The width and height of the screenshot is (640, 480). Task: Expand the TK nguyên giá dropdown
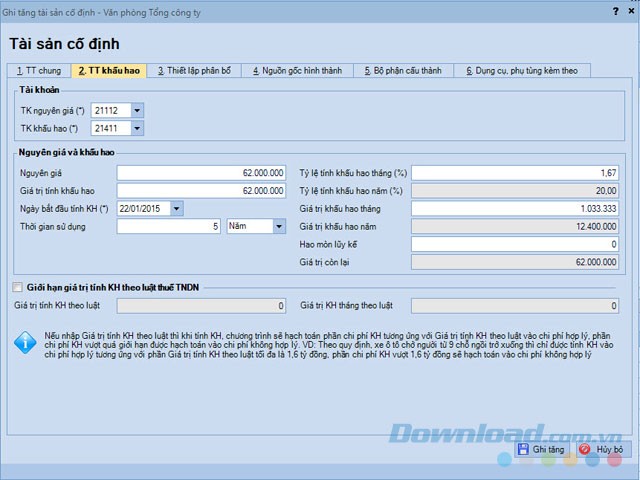(x=137, y=110)
